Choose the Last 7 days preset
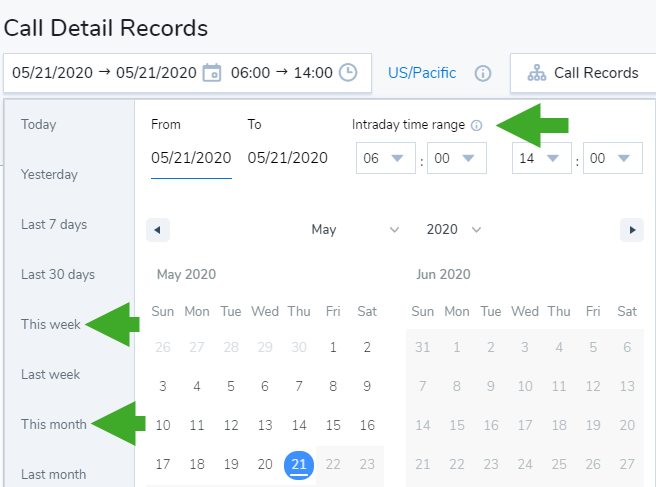 (x=54, y=224)
